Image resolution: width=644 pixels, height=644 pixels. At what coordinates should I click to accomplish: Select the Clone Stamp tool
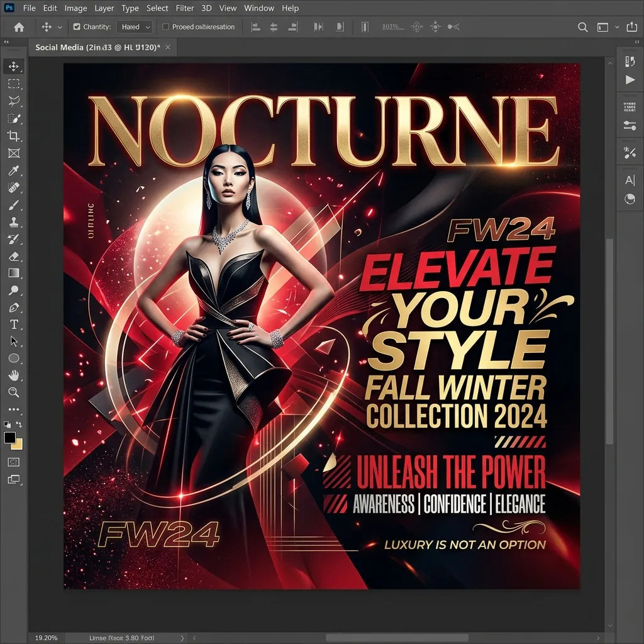[14, 222]
